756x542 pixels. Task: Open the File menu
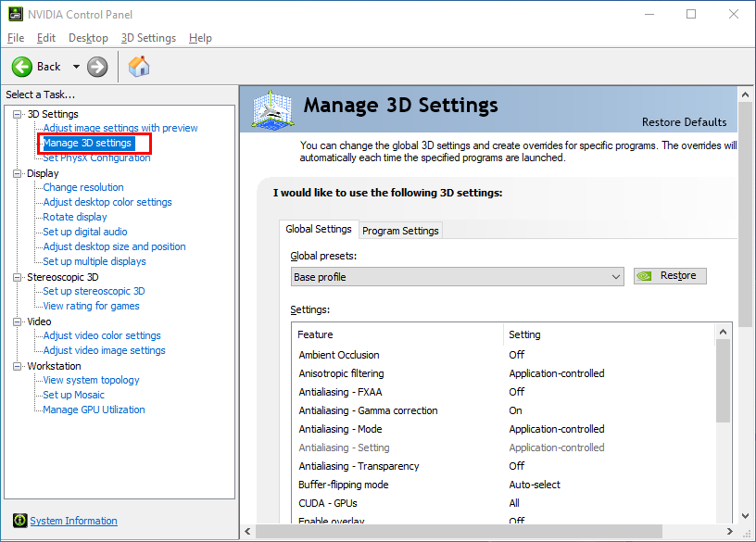click(x=16, y=38)
